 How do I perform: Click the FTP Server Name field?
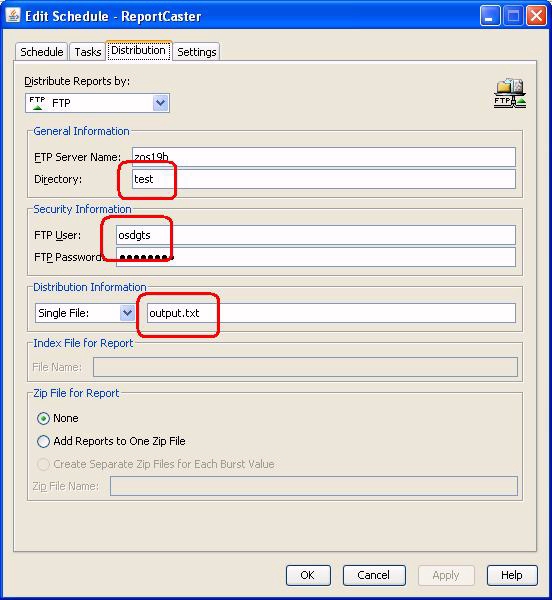(x=324, y=157)
